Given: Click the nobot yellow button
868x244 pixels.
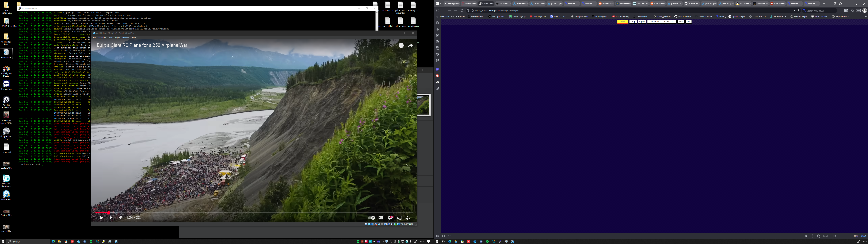Looking at the screenshot, I should 623,22.
